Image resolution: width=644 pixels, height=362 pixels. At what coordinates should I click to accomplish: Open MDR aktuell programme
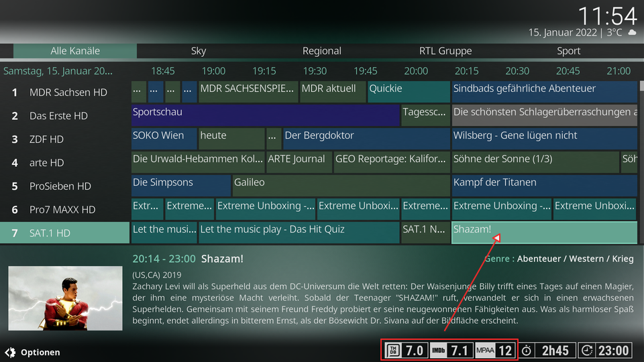click(333, 92)
